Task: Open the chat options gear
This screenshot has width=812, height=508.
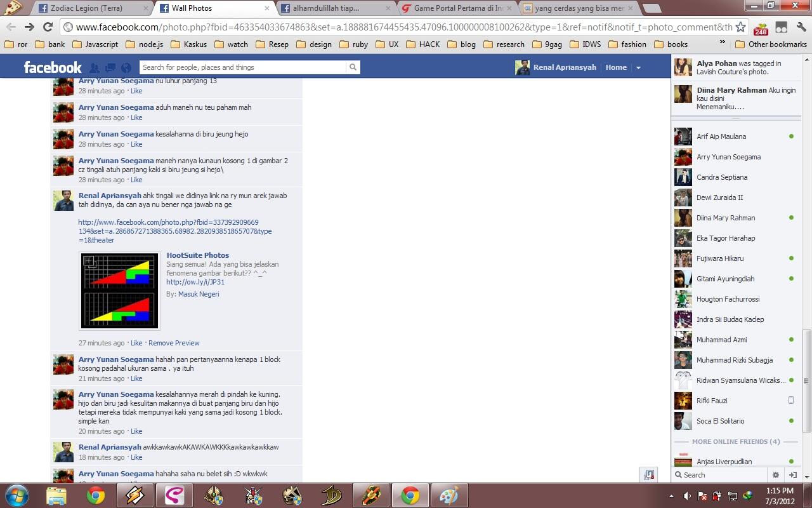Action: pyautogui.click(x=775, y=474)
